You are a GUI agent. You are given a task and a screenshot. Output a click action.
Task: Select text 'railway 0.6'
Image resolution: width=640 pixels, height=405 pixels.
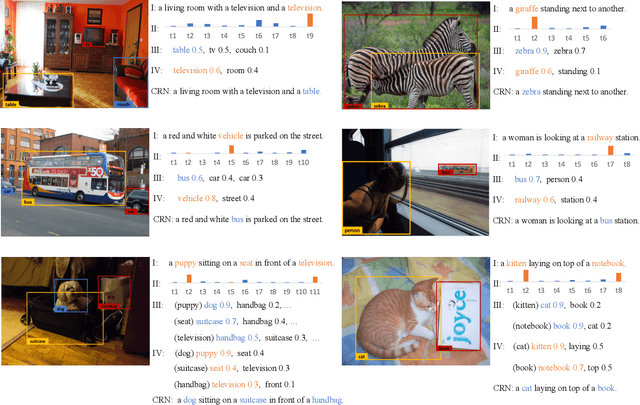pos(535,200)
